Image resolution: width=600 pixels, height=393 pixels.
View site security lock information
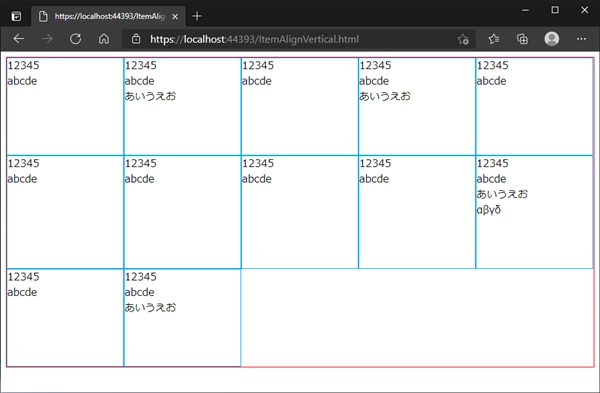click(x=136, y=39)
